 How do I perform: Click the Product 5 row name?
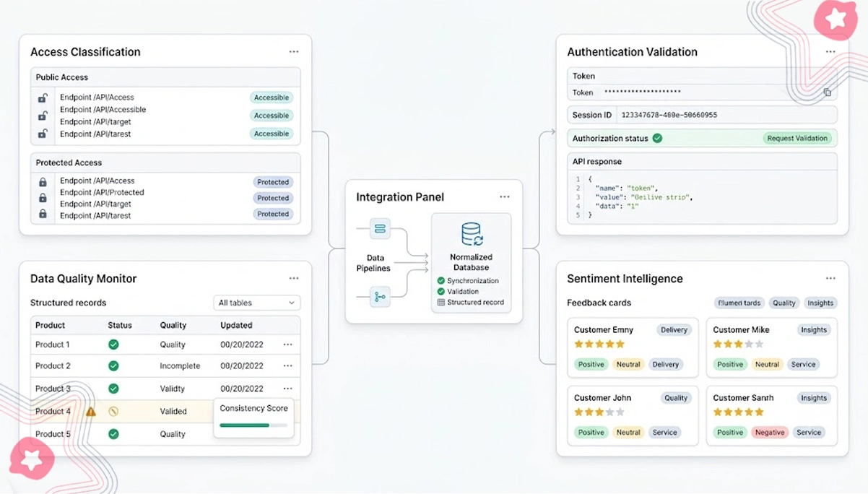pyautogui.click(x=53, y=434)
